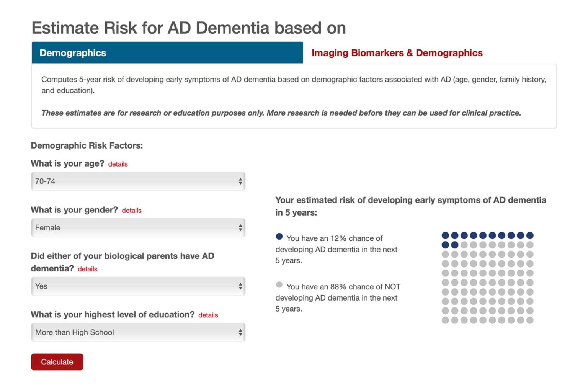
Task: Open details link next to age question
Action: (118, 164)
